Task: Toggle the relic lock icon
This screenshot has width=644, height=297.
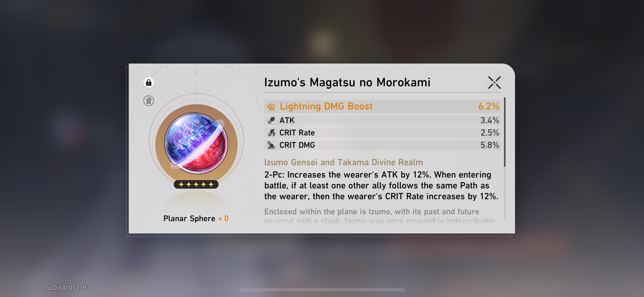Action: 149,82
